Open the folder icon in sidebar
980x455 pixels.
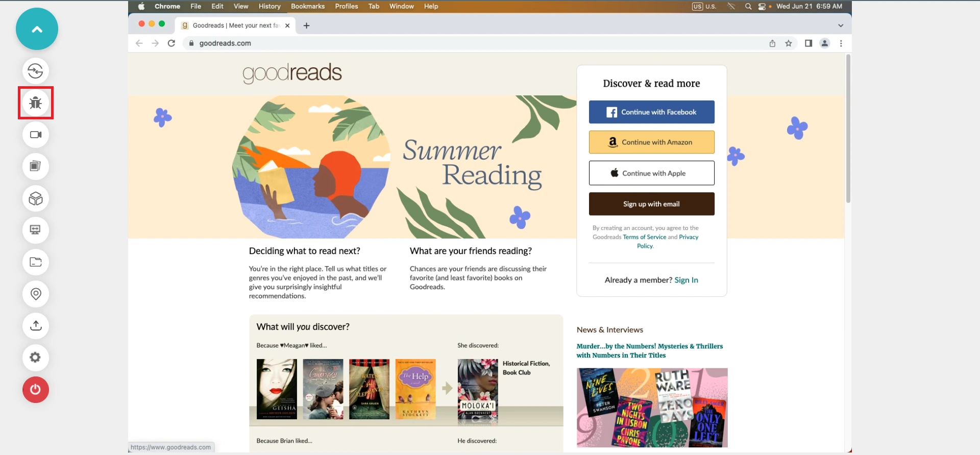[x=36, y=262]
